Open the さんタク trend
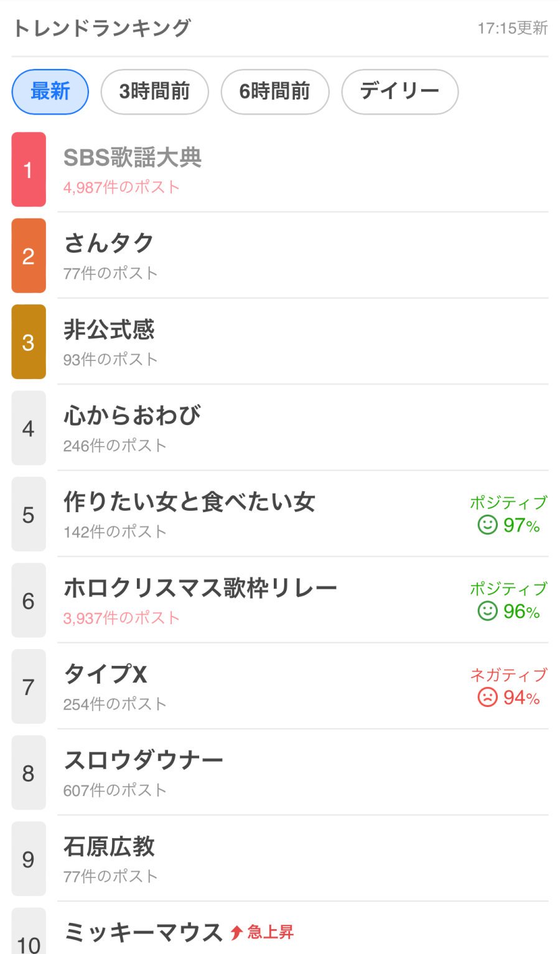 coord(109,243)
